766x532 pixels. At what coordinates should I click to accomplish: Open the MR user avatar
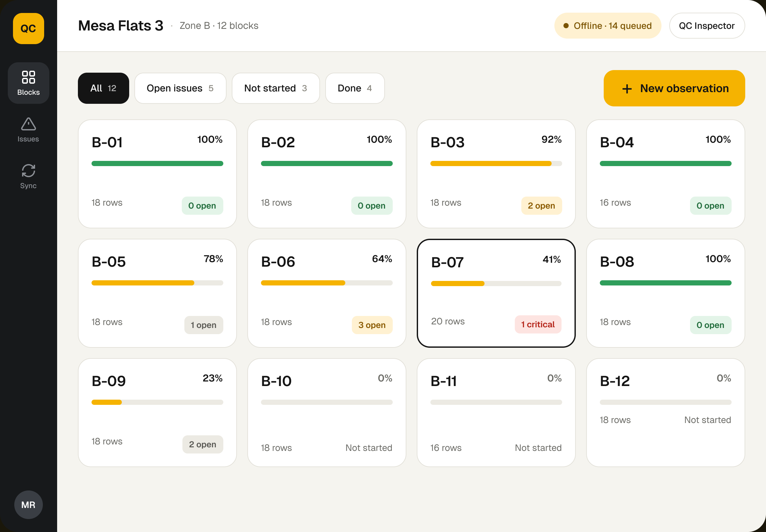point(28,505)
